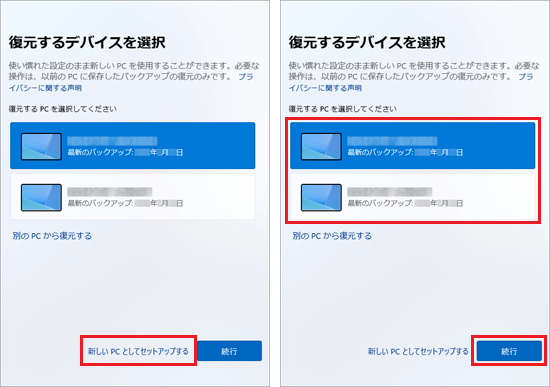Image resolution: width=550 pixels, height=387 pixels.
Task: Choose 新しい PC としてセットアップする in left panel
Action: click(x=138, y=351)
